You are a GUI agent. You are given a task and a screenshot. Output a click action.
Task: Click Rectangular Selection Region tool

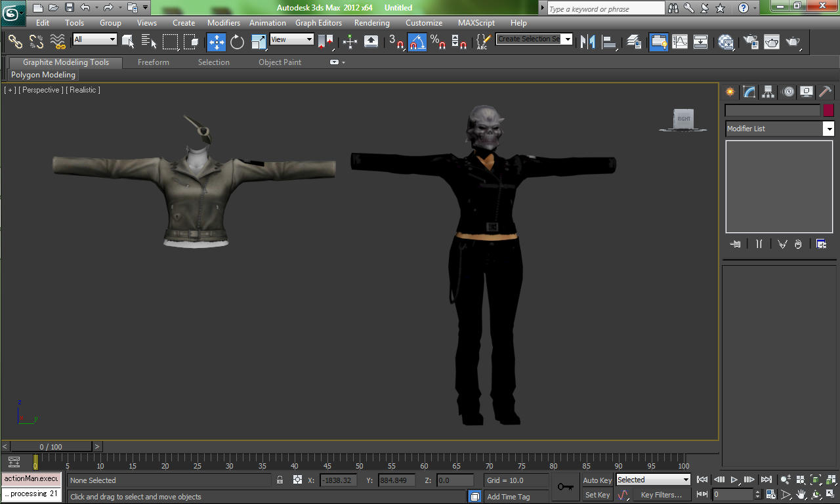(171, 42)
